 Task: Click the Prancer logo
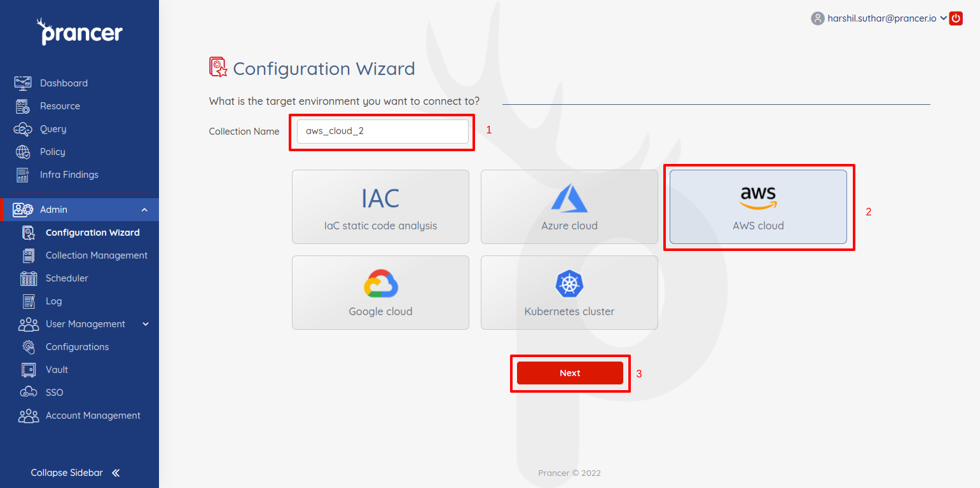coord(79,32)
